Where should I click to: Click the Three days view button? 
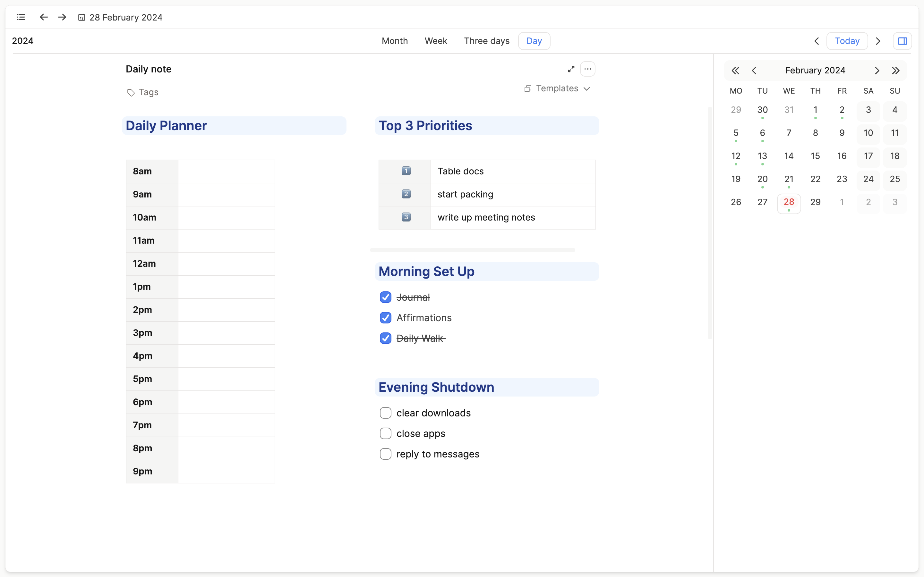(487, 40)
